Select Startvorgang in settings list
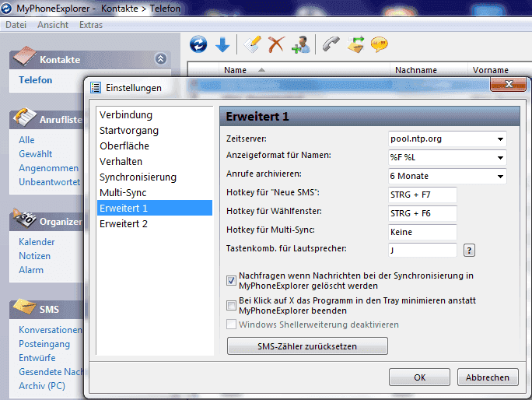 click(x=155, y=131)
